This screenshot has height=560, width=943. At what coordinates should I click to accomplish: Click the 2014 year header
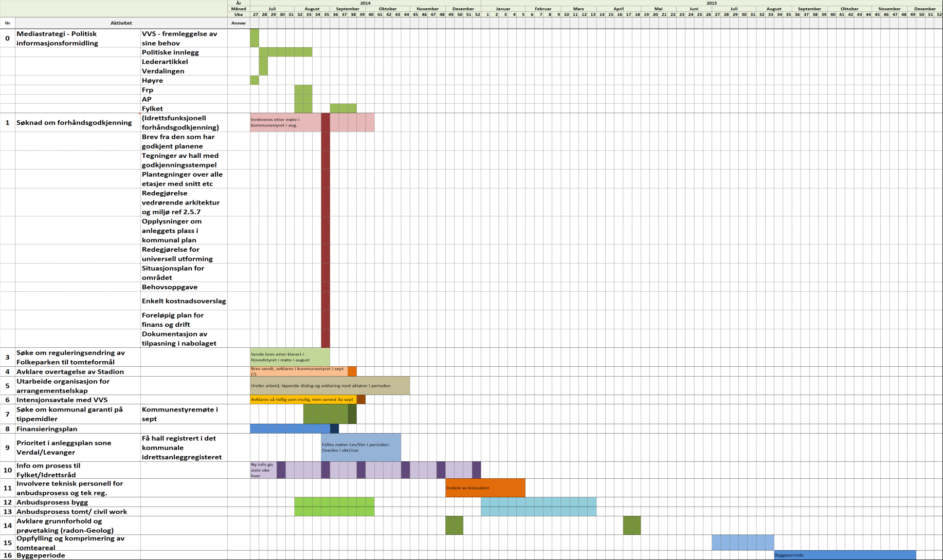(365, 3)
